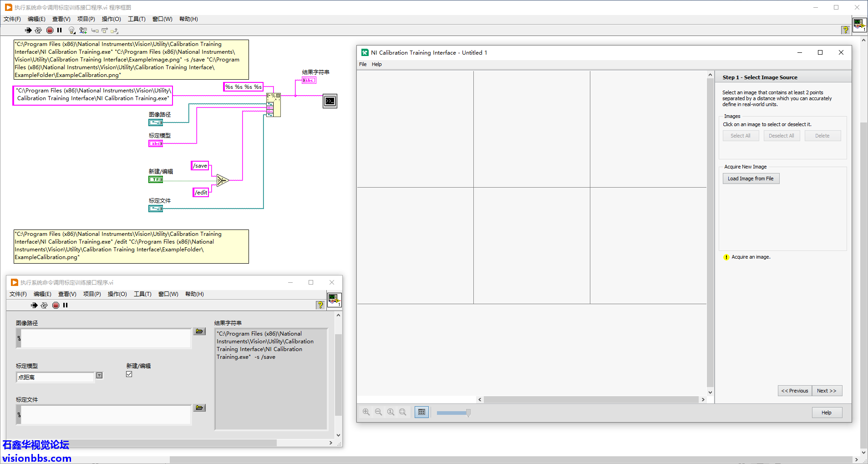
Task: Abort execution with the block diagram red stop button
Action: 50,31
